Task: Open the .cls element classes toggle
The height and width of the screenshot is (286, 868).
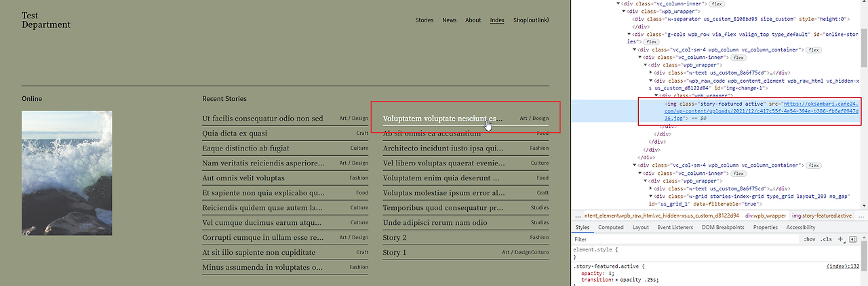Action: point(826,239)
